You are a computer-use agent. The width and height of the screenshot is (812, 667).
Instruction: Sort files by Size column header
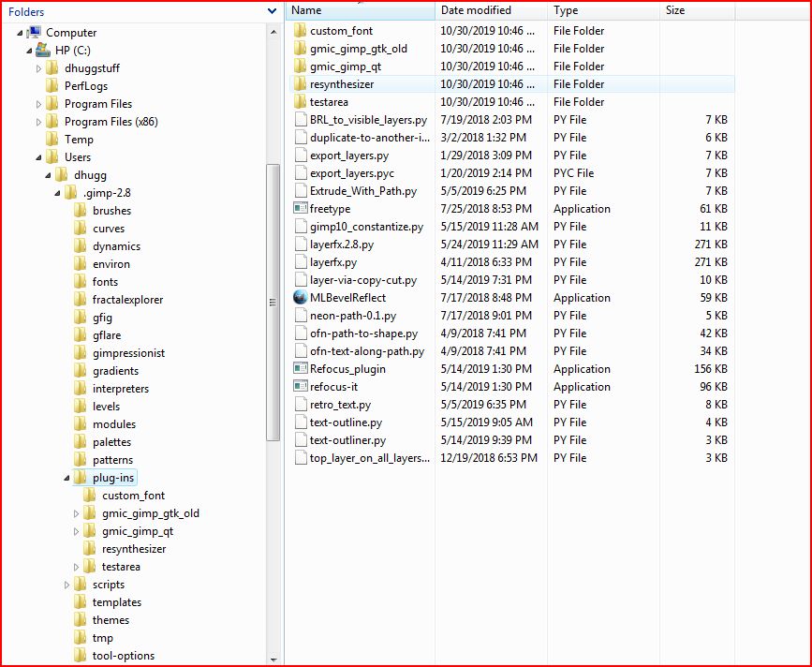(x=697, y=10)
